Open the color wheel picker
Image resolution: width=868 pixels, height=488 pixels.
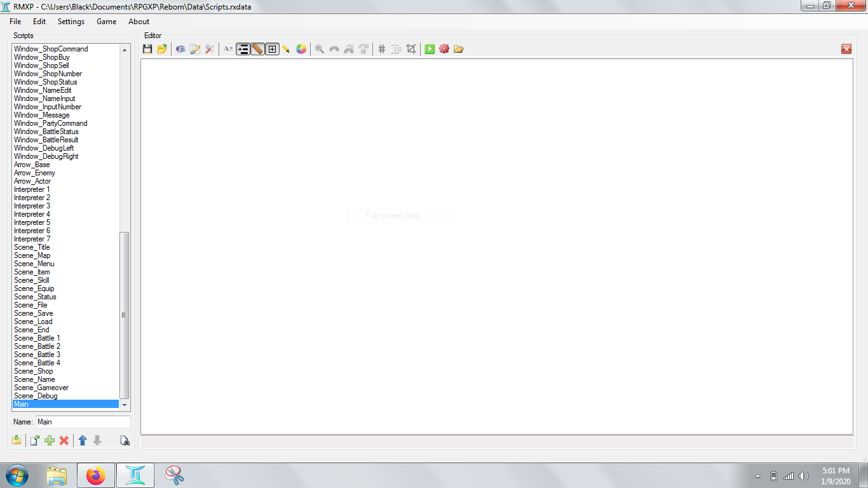point(301,49)
